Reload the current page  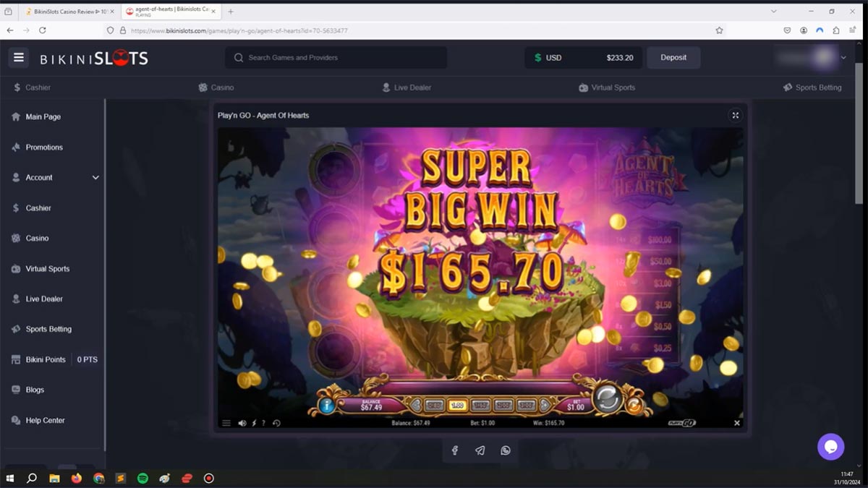43,30
